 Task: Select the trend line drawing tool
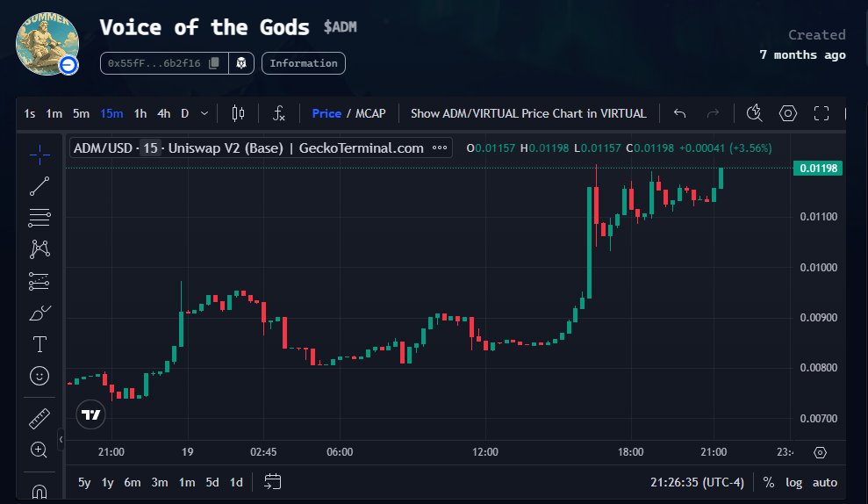click(x=39, y=186)
